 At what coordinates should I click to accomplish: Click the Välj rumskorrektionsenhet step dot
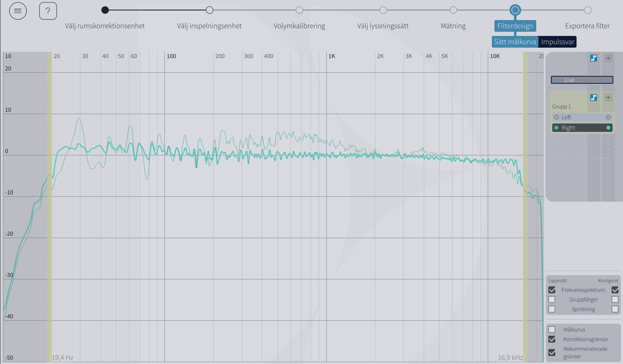coord(105,10)
